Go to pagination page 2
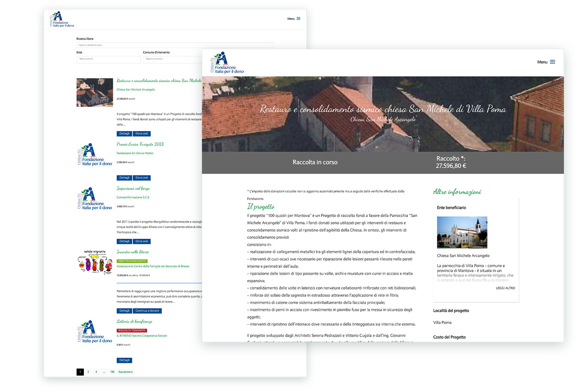The image size is (588, 392). pos(88,372)
